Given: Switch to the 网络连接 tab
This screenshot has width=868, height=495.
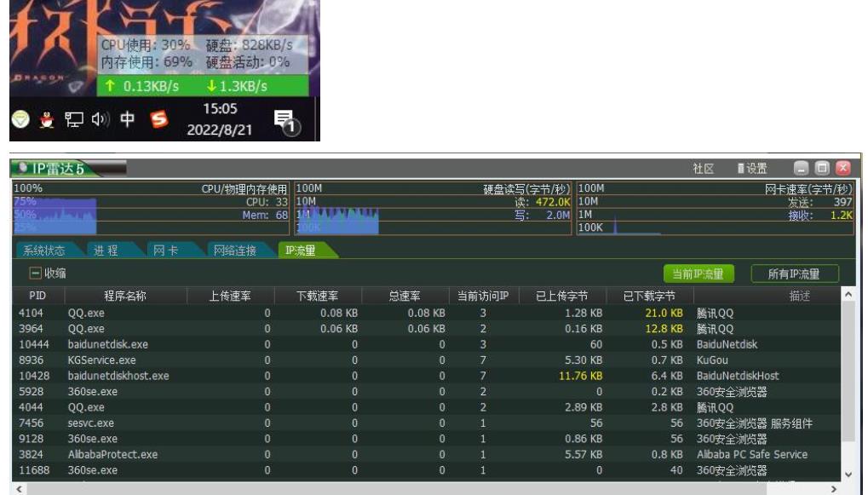Looking at the screenshot, I should click(235, 250).
